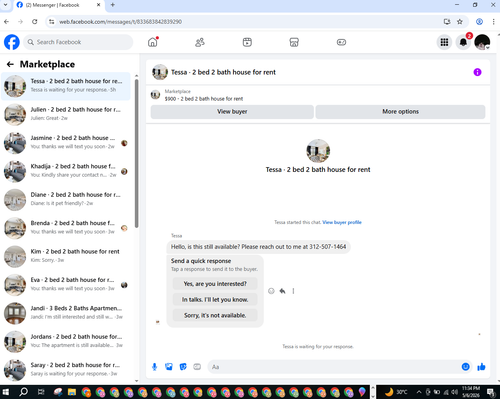The width and height of the screenshot is (500, 399).
Task: Open the Gaming icon in top navigation
Action: tap(341, 42)
